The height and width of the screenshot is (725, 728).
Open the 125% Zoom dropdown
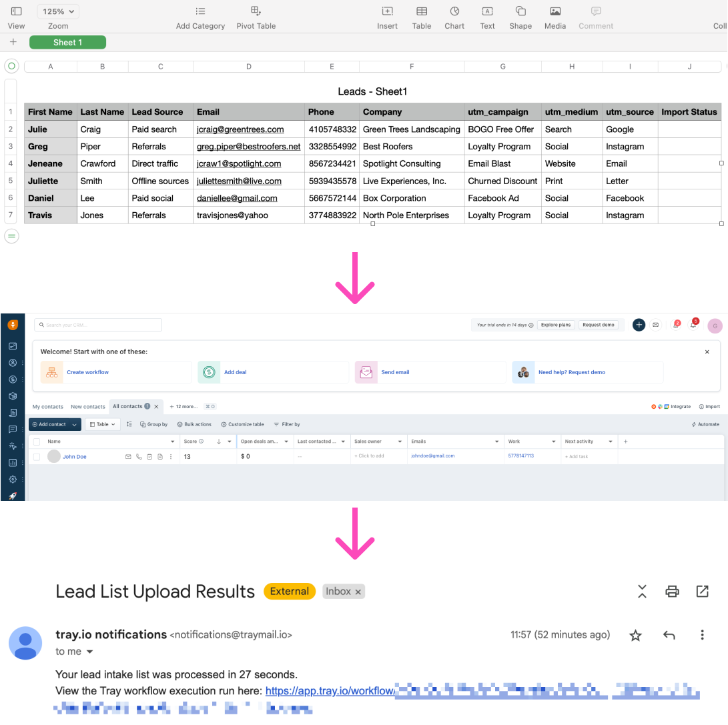pyautogui.click(x=58, y=11)
